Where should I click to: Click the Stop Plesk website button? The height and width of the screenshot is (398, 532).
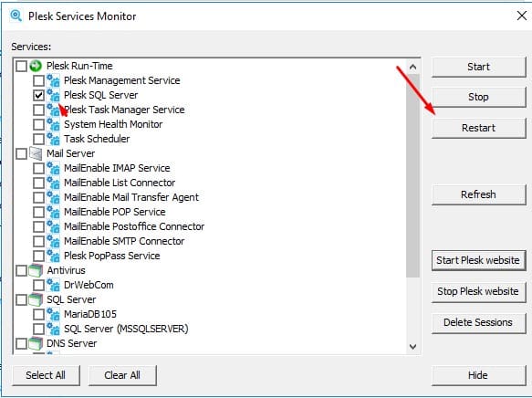click(478, 291)
